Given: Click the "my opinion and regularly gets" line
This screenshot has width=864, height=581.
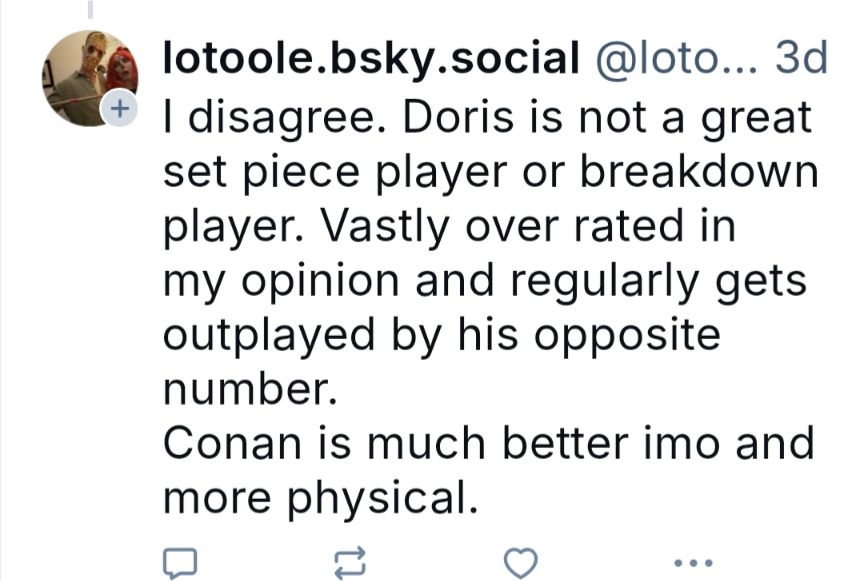Looking at the screenshot, I should [483, 281].
